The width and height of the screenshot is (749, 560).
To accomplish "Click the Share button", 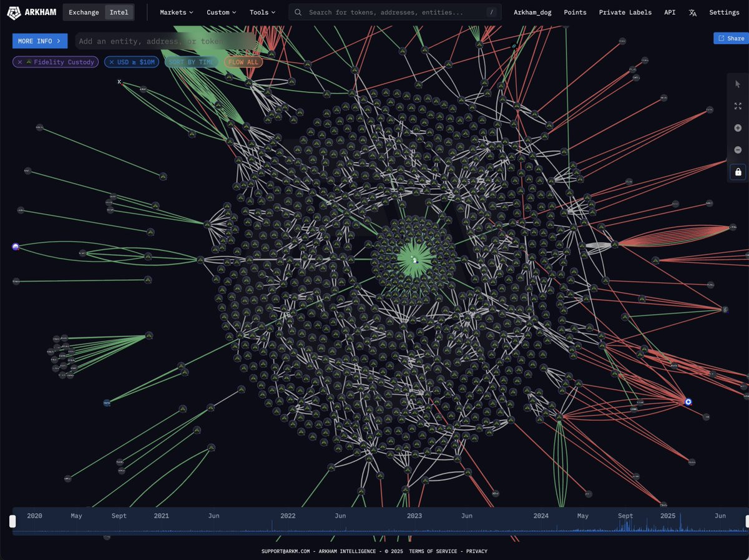I will coord(731,38).
